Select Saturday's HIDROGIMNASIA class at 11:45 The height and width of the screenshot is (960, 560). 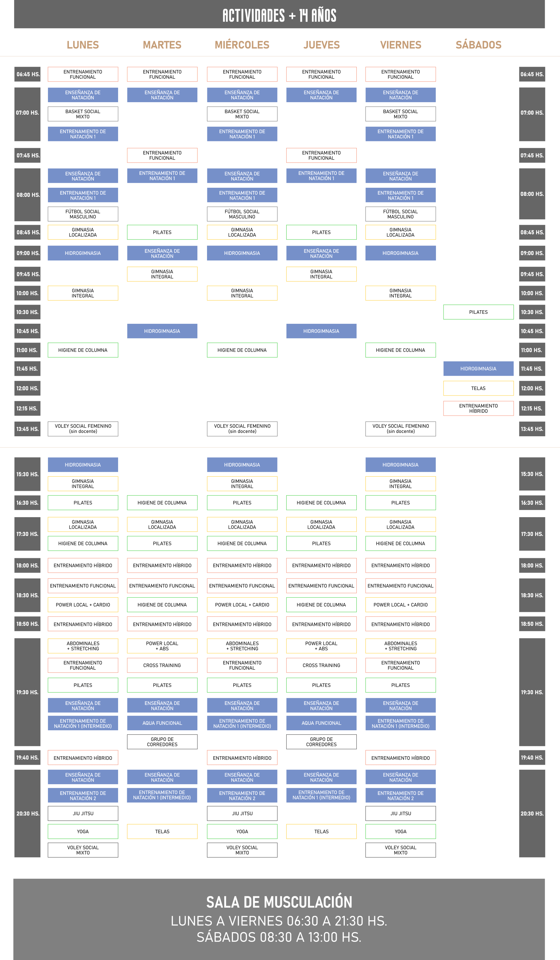(478, 369)
